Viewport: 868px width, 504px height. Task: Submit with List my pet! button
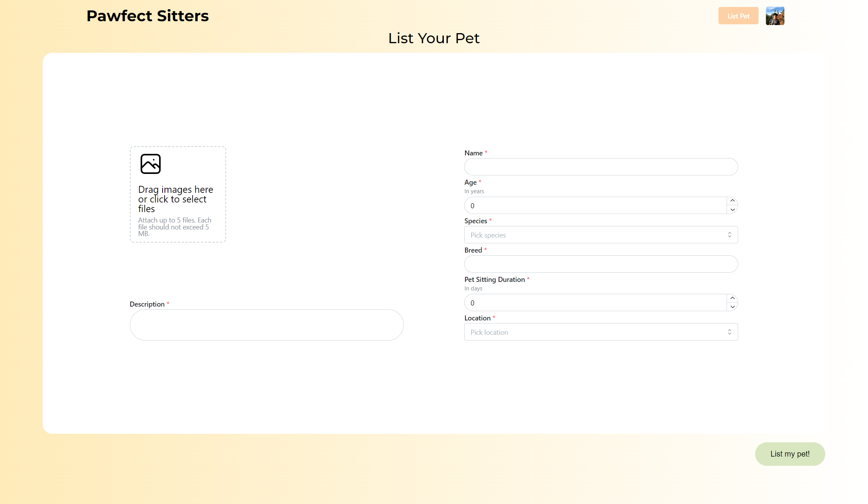(x=790, y=454)
